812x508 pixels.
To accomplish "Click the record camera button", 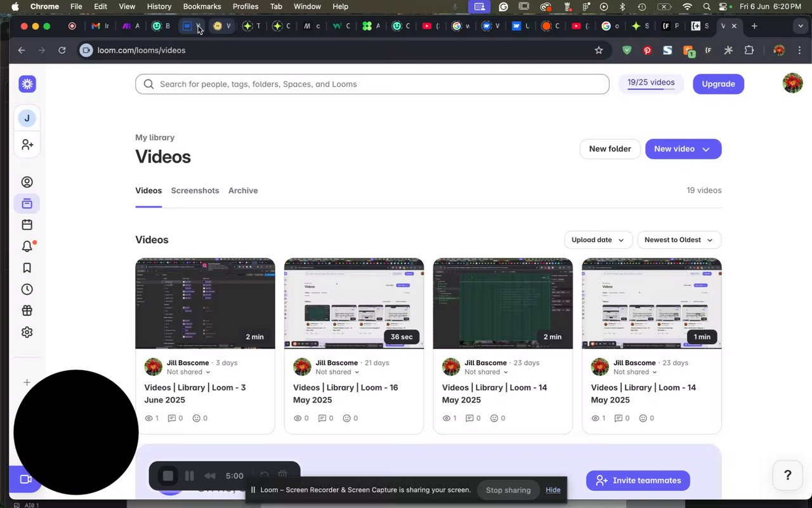I will pos(26,479).
